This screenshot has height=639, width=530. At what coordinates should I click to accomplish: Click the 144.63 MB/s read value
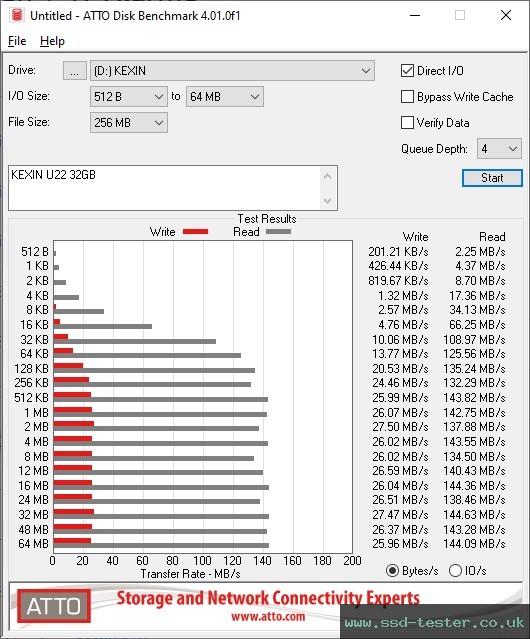tap(474, 515)
